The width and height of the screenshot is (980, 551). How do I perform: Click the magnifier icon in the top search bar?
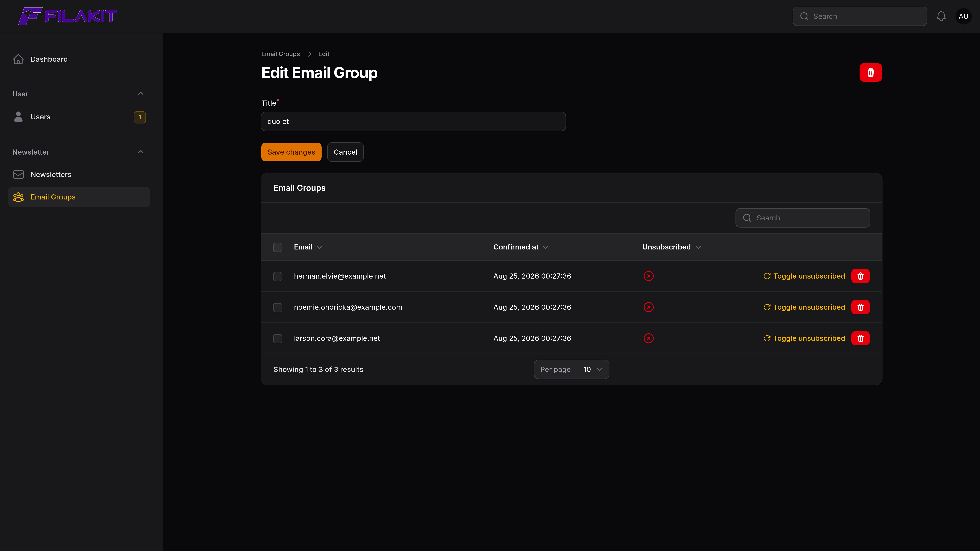(x=804, y=16)
